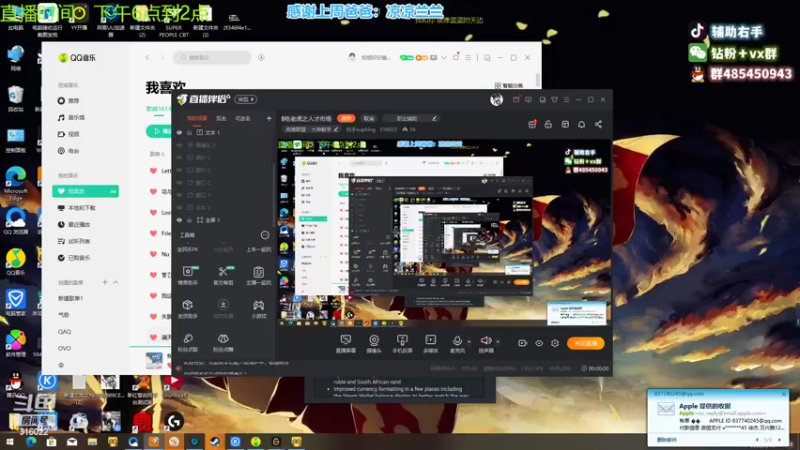The width and height of the screenshot is (800, 450).
Task: Open 粉丝点舞 tool
Action: (x=223, y=342)
